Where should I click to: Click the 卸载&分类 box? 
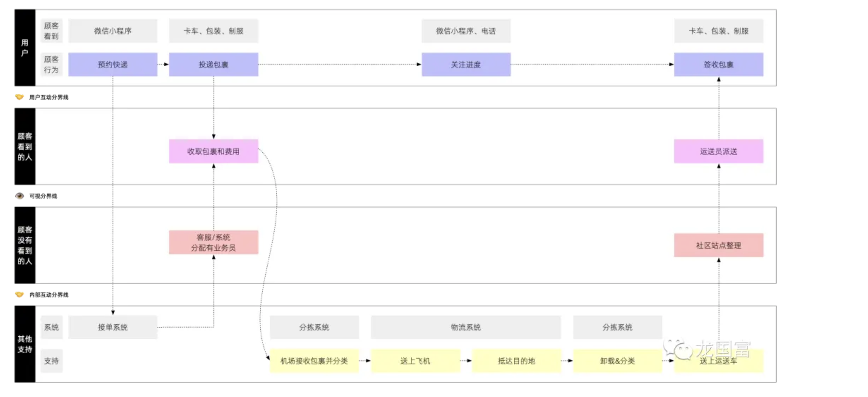tap(617, 361)
